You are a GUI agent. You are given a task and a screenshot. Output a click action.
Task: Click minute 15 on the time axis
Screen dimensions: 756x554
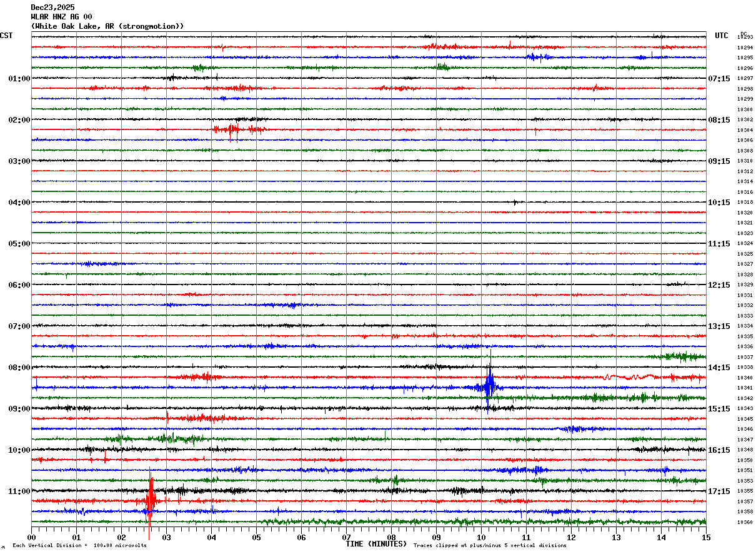706,537
